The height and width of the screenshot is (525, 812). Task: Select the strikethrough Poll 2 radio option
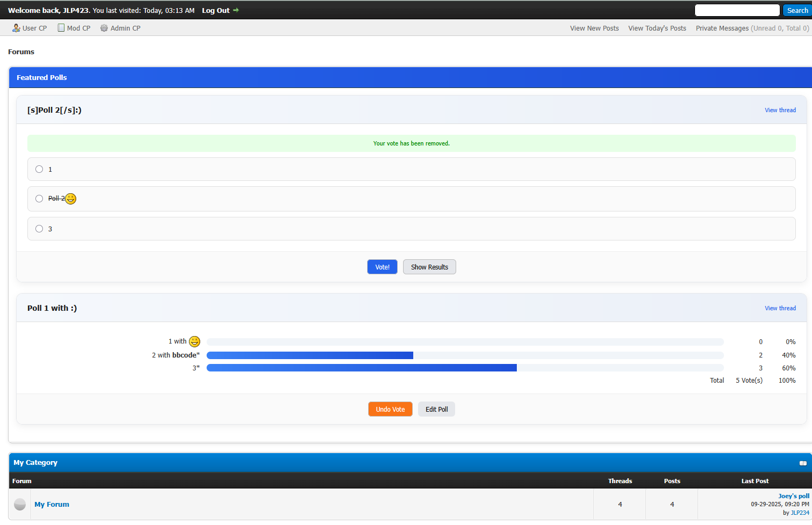click(x=39, y=199)
